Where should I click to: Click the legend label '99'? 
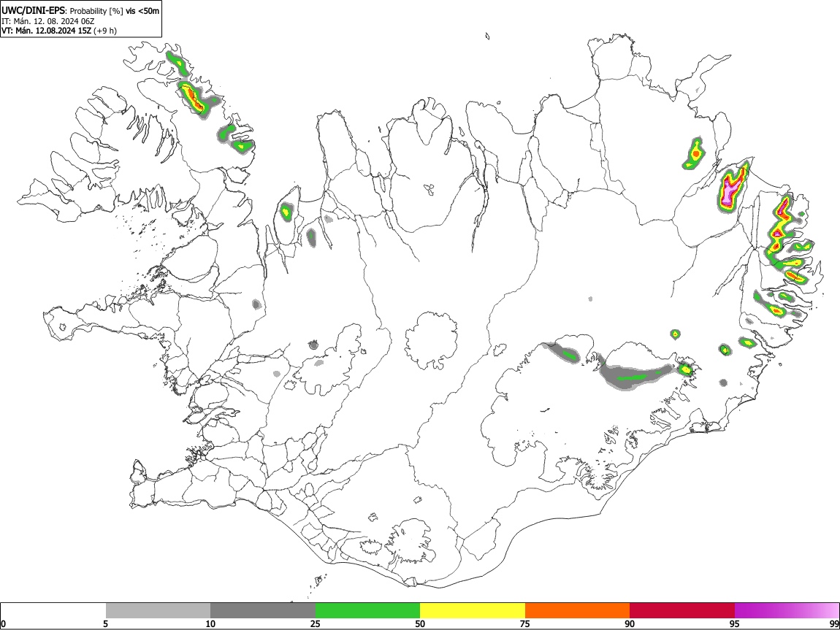[x=833, y=623]
